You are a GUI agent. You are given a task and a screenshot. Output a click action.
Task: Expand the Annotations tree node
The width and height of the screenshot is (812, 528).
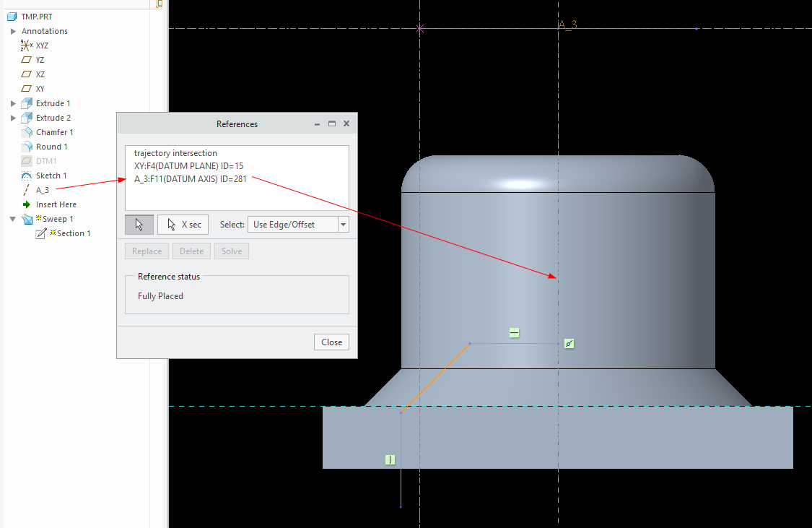(12, 31)
